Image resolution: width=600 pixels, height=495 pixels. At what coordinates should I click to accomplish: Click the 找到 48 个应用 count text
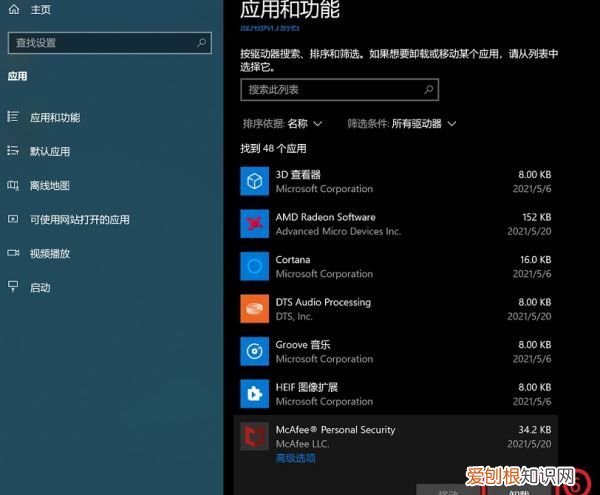273,148
